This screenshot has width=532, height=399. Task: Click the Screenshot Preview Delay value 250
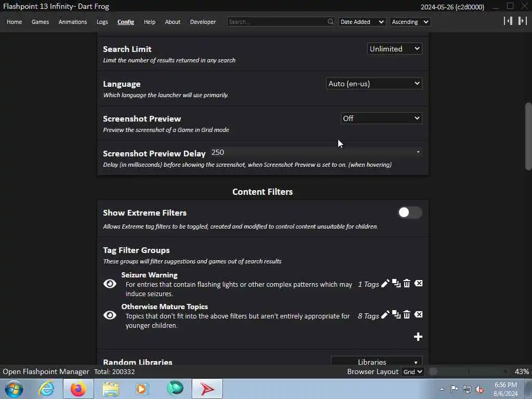click(x=218, y=152)
